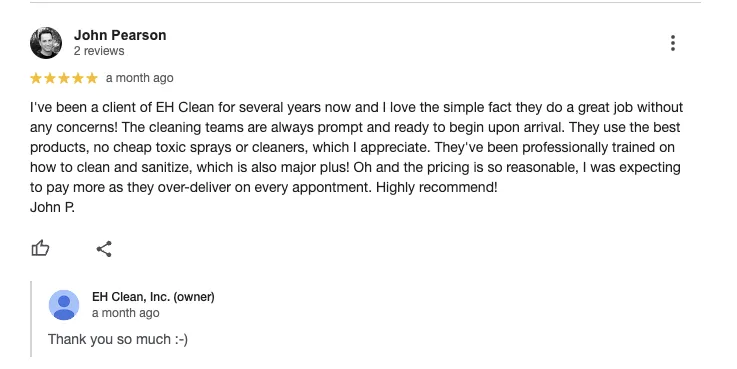Open the EH Clean, Inc. (owner) name
737x369 pixels.
tap(153, 297)
